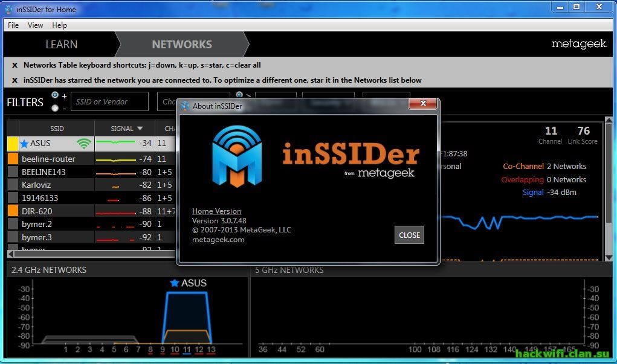Image resolution: width=617 pixels, height=364 pixels.
Task: Select the BEELINE143 network row
Action: click(91, 172)
